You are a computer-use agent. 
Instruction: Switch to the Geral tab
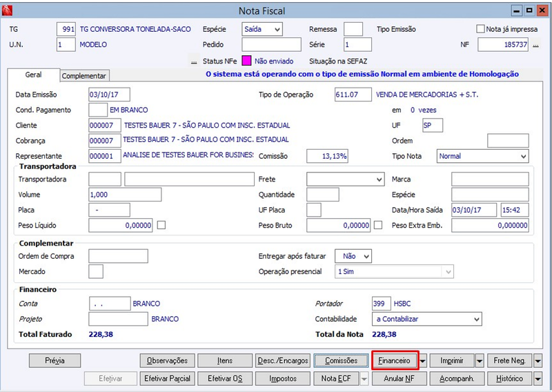point(33,75)
